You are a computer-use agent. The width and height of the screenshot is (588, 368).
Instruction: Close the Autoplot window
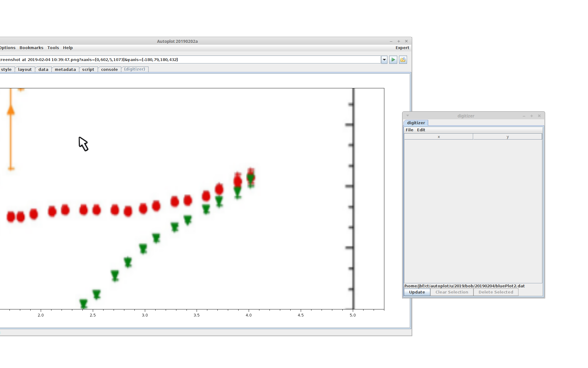click(406, 41)
